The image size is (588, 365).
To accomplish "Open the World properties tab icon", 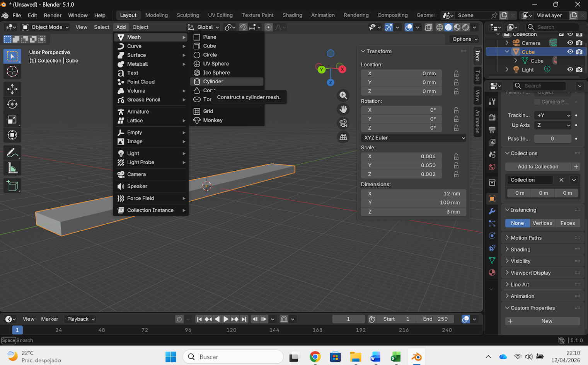I will click(492, 167).
